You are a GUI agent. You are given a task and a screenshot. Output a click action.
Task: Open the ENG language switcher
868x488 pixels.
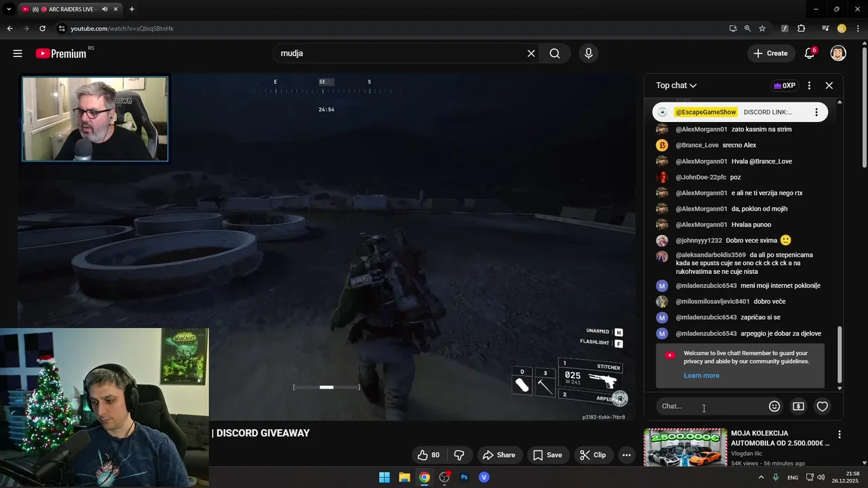coord(792,477)
